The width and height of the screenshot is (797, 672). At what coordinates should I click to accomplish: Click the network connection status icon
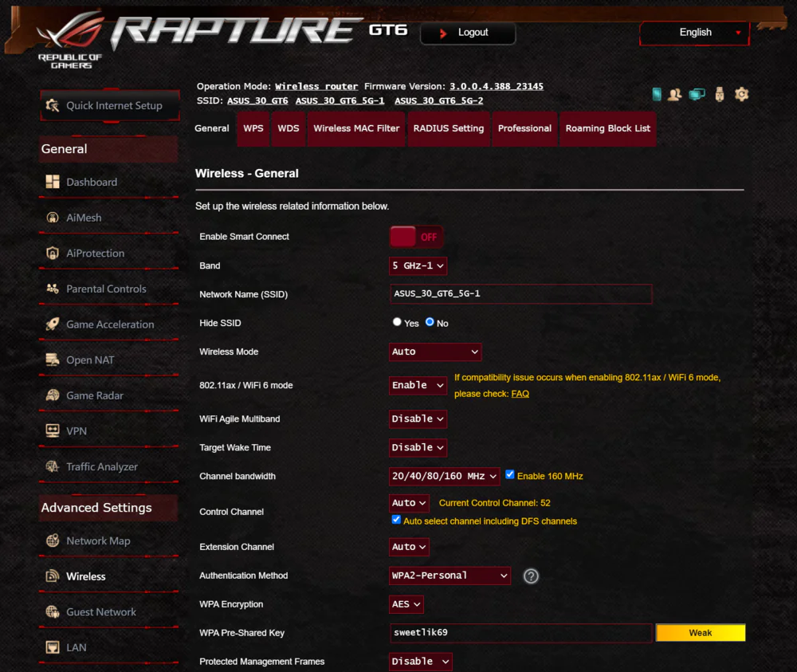697,95
